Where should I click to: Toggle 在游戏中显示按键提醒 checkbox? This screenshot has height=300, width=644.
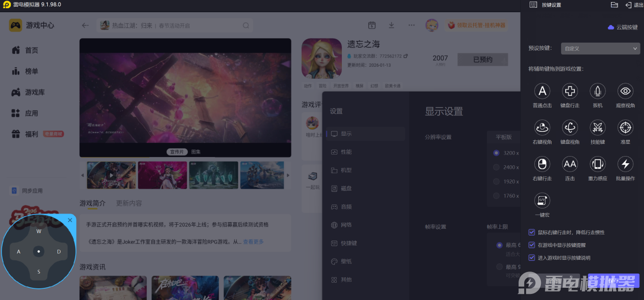(532, 245)
